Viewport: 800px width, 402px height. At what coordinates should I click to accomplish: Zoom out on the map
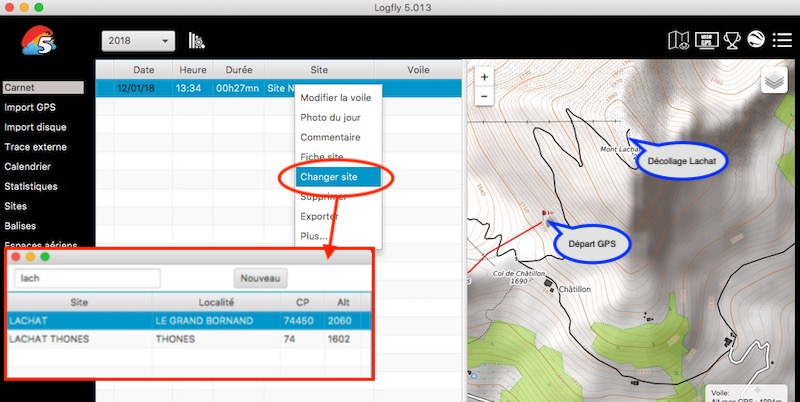[x=485, y=96]
